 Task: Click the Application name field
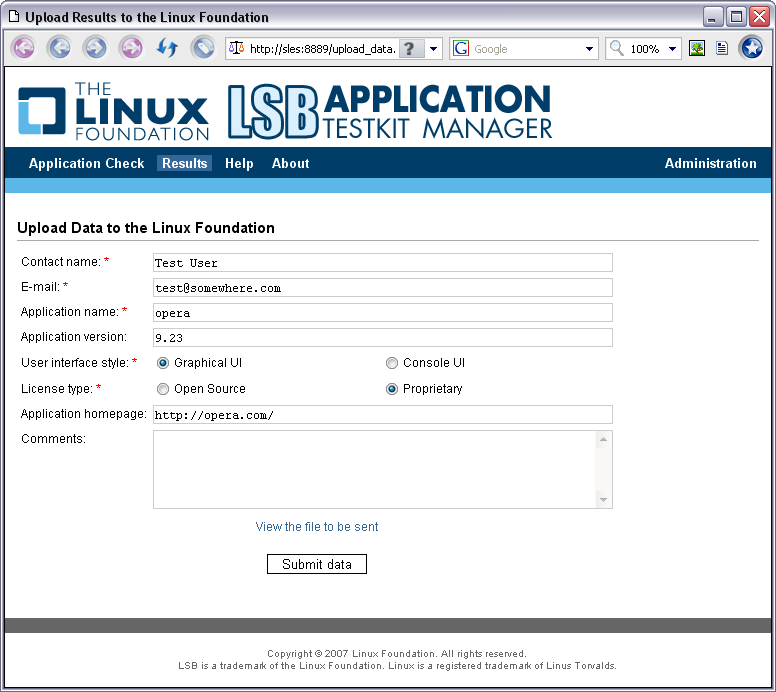[x=383, y=313]
